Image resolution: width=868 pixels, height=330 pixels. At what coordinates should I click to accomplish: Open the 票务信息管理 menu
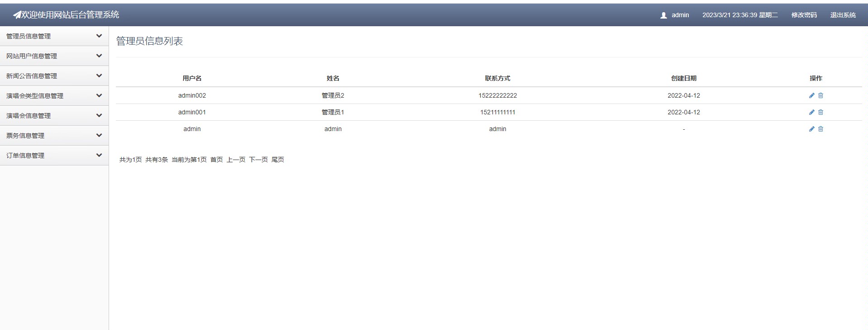click(54, 136)
